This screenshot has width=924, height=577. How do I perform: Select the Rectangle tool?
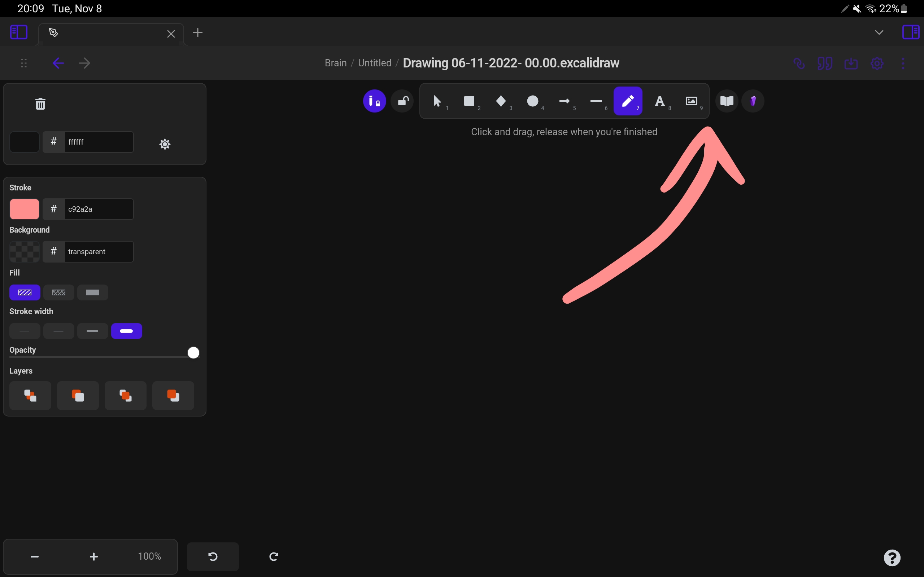click(469, 101)
